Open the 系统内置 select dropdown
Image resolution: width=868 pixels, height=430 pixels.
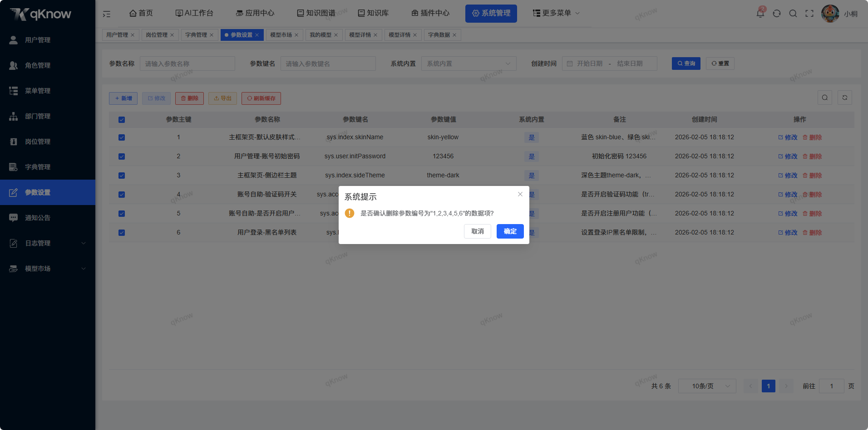[469, 64]
